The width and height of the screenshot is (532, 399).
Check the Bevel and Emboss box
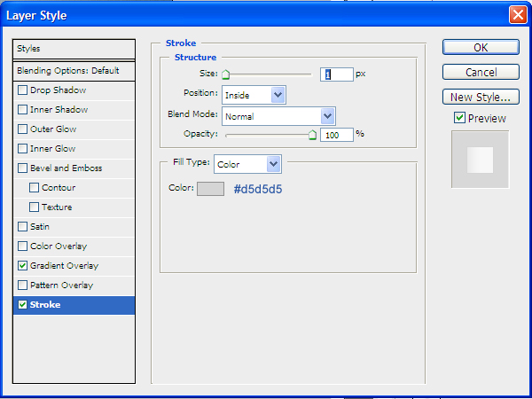[23, 168]
